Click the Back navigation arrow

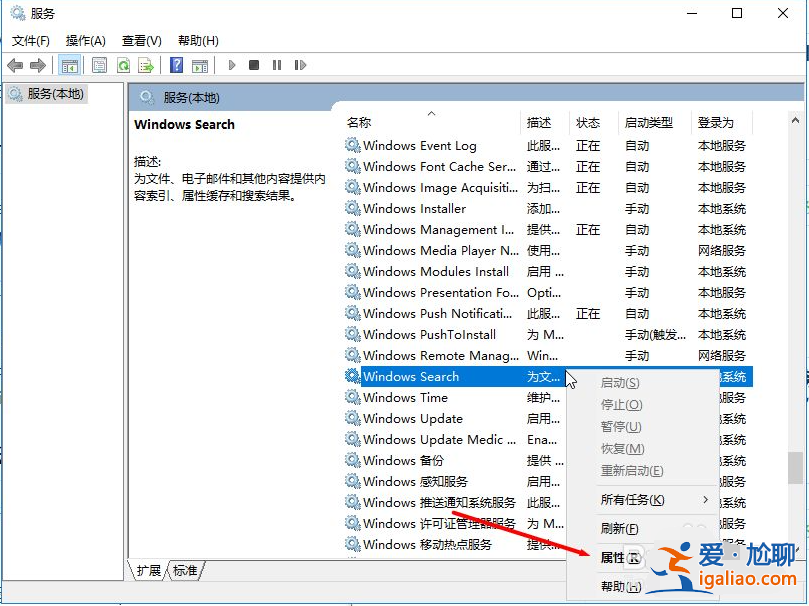pos(14,64)
